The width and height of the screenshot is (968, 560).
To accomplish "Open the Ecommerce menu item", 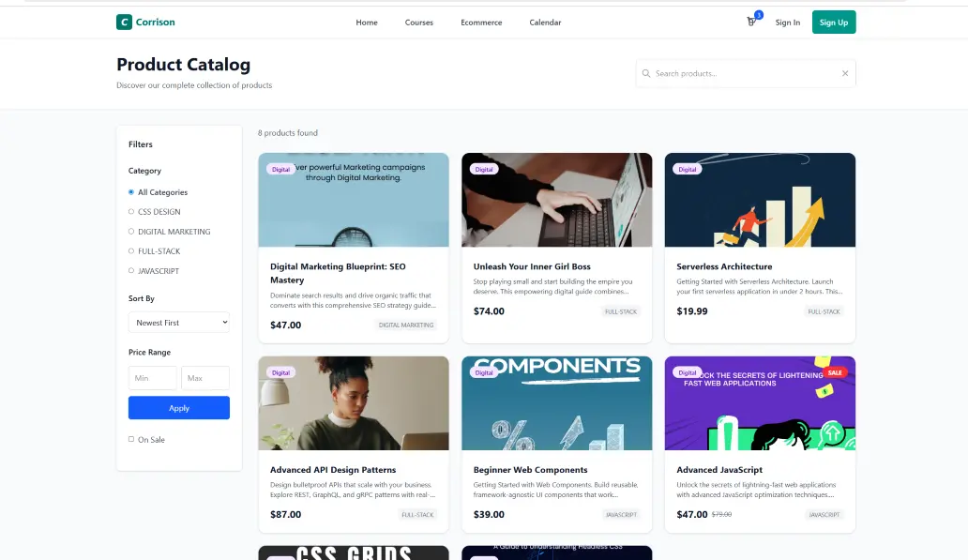I will point(481,23).
